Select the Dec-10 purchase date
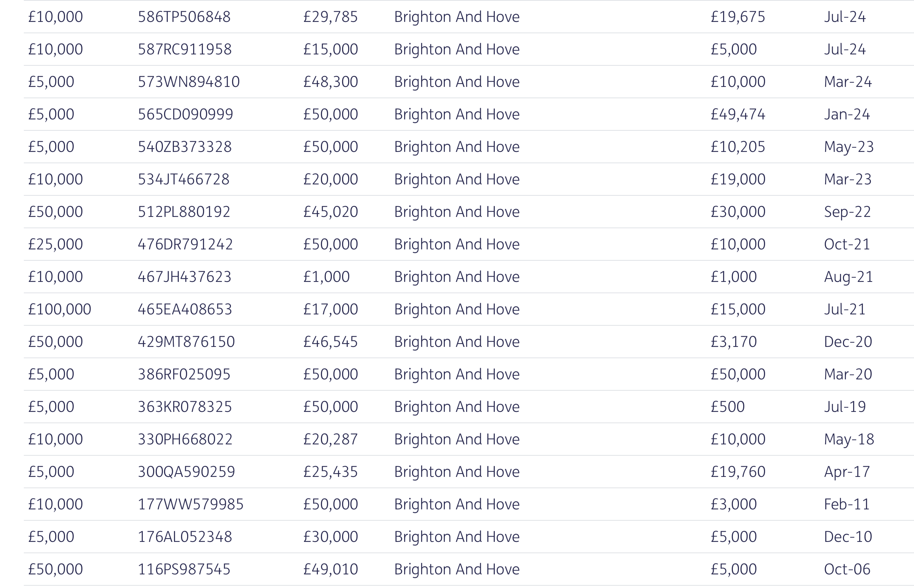 (x=848, y=537)
